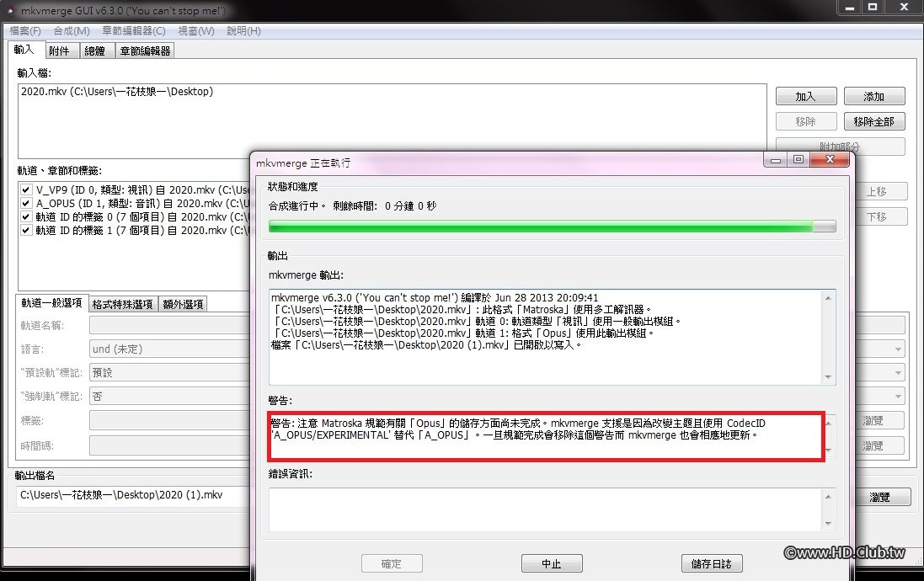Click the 輸出檔名 path field
The width and height of the screenshot is (924, 581).
[134, 496]
